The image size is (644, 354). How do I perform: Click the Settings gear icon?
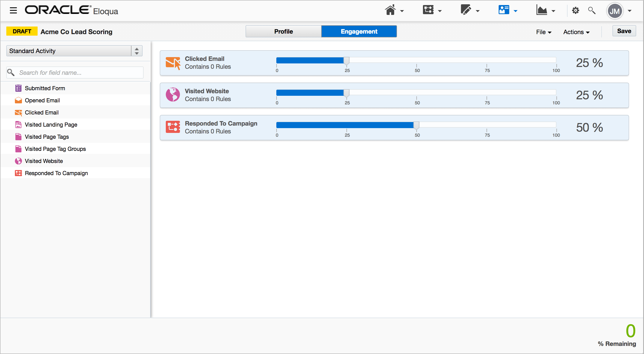tap(576, 11)
